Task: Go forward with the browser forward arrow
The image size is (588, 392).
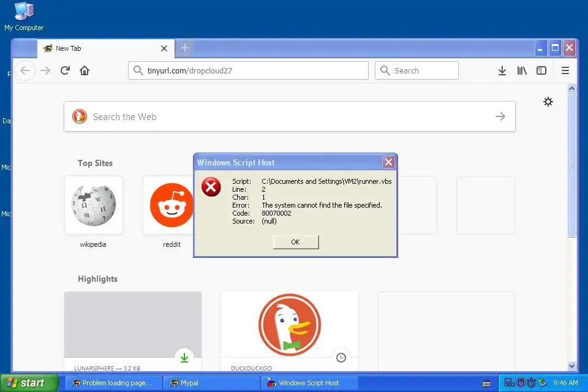Action: [x=45, y=70]
